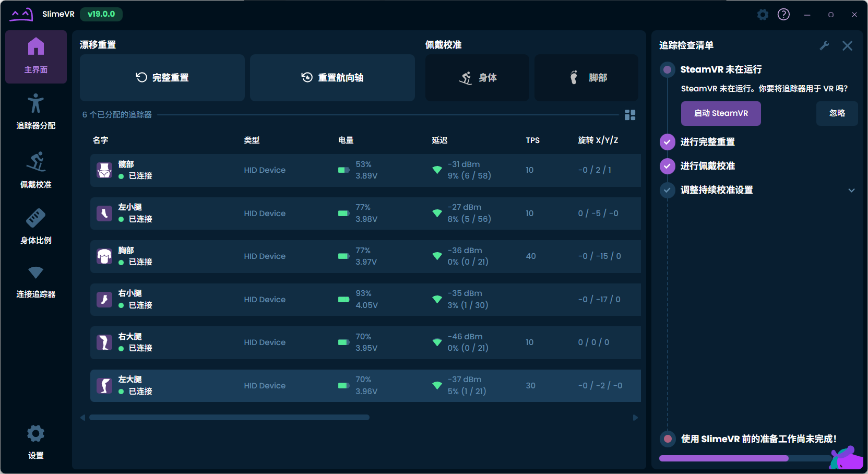
Task: Click the 左小腿 tracker body icon
Action: (104, 214)
